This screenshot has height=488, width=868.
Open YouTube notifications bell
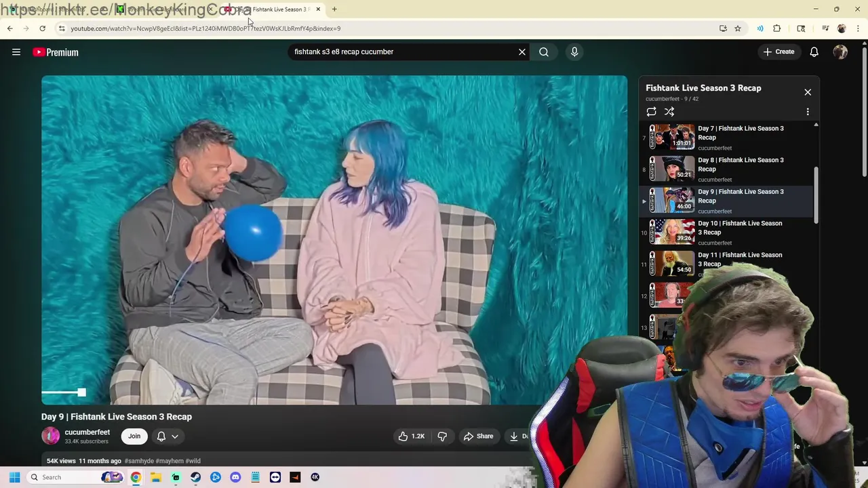pos(814,52)
